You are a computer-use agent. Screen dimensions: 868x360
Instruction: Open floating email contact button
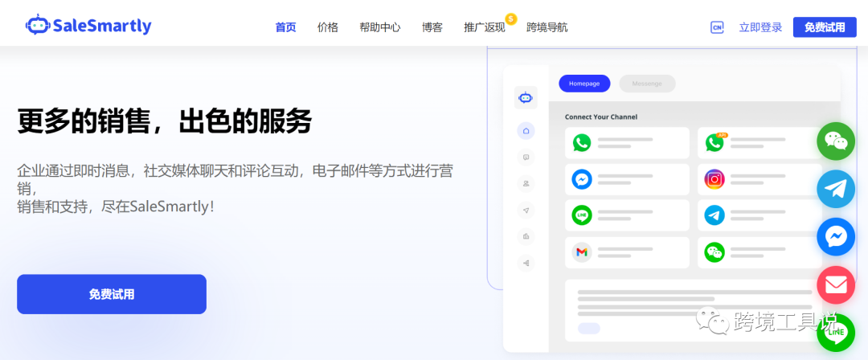point(836,285)
